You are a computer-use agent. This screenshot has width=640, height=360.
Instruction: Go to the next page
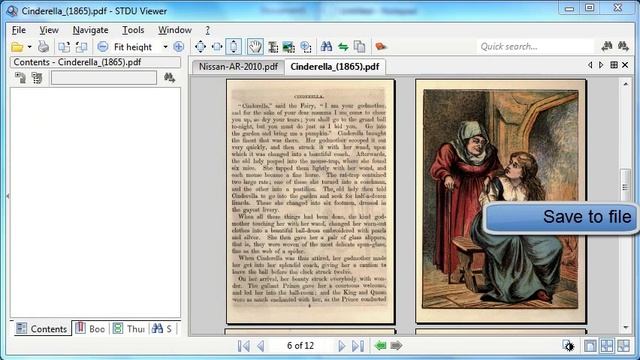click(342, 346)
